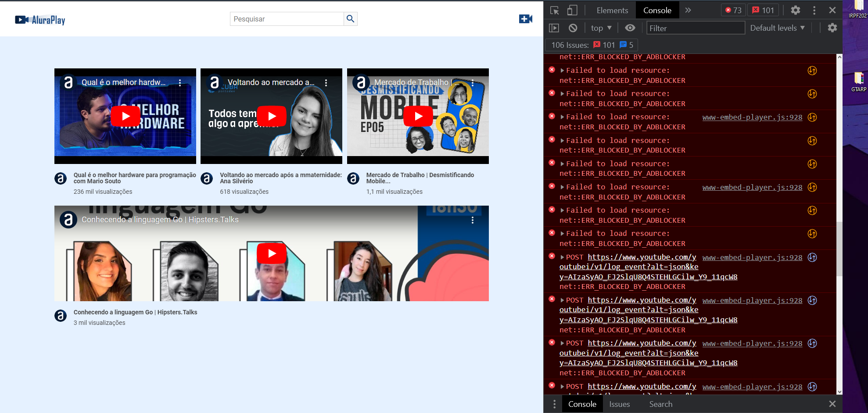Click the embedded 'Conhecendo a linguagem Go | Hipsters.Talks' title
The width and height of the screenshot is (868, 413).
click(160, 220)
